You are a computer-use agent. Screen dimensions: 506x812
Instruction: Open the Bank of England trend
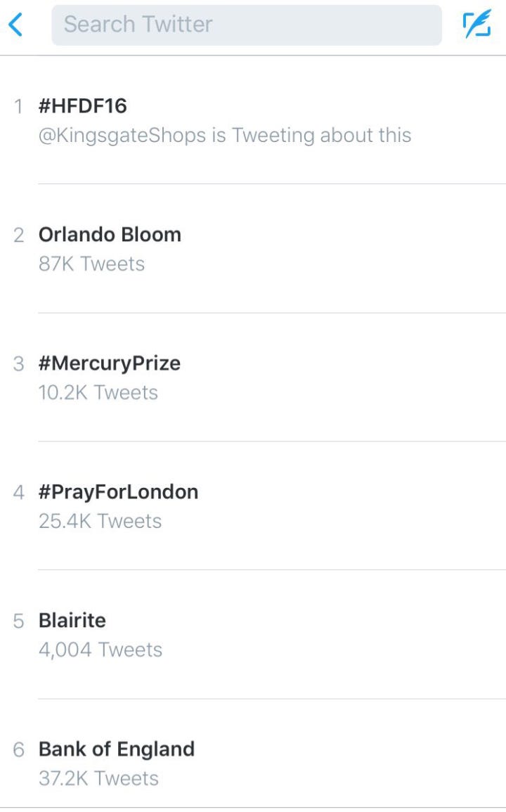coord(117,749)
